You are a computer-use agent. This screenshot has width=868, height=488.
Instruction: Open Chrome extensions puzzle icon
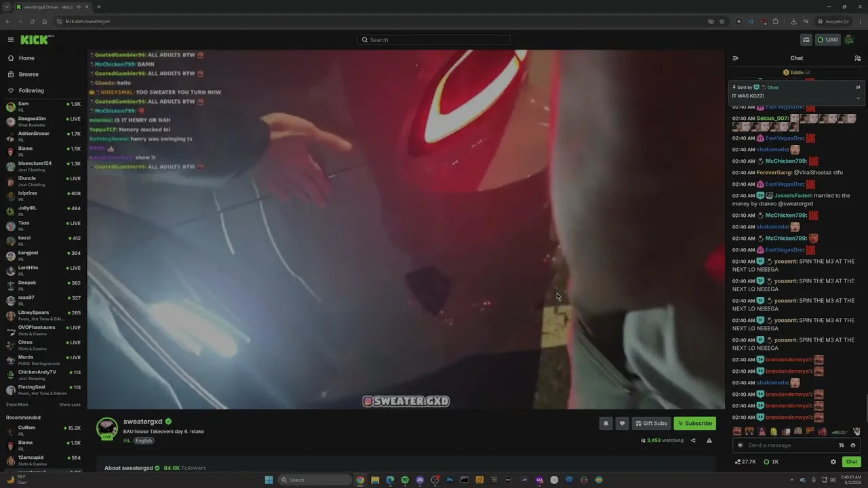point(776,21)
